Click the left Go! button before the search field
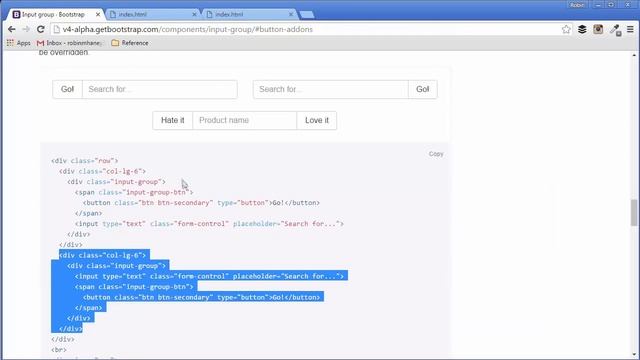640x360 pixels. (67, 89)
